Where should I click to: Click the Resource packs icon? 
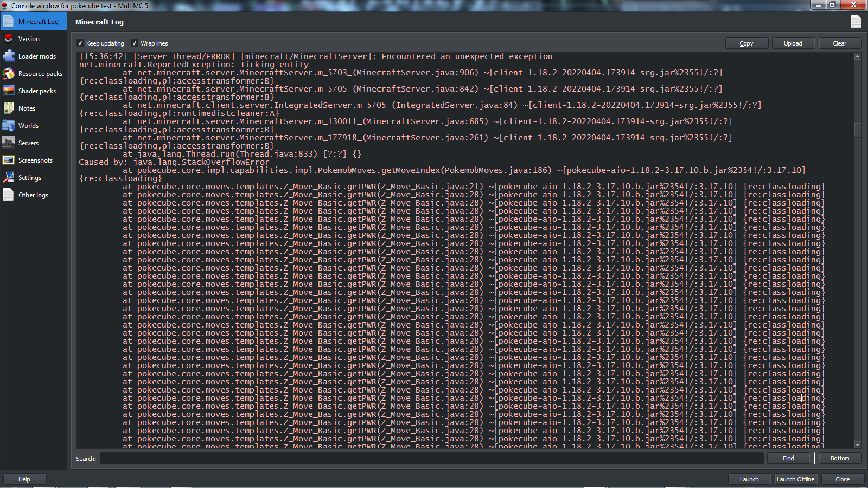point(9,74)
